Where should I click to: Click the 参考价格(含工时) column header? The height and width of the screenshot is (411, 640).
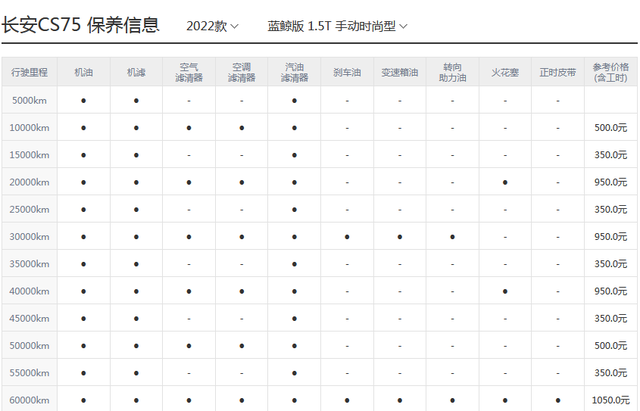coord(611,72)
